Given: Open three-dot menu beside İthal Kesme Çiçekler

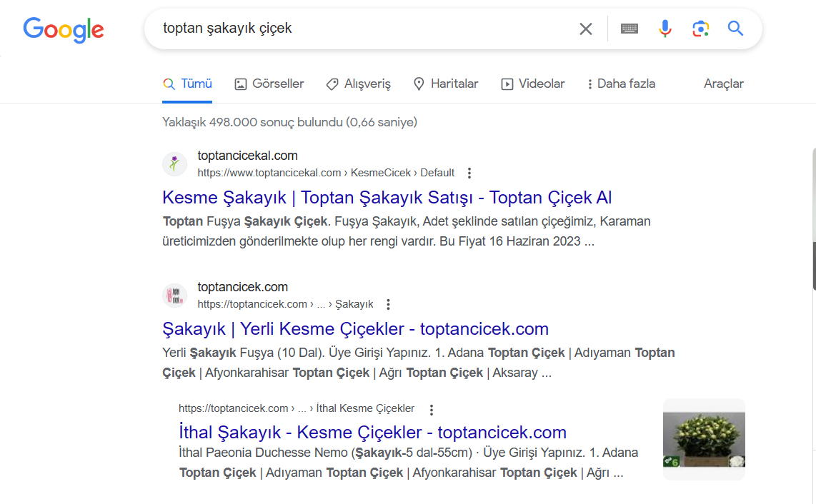Looking at the screenshot, I should tap(432, 410).
